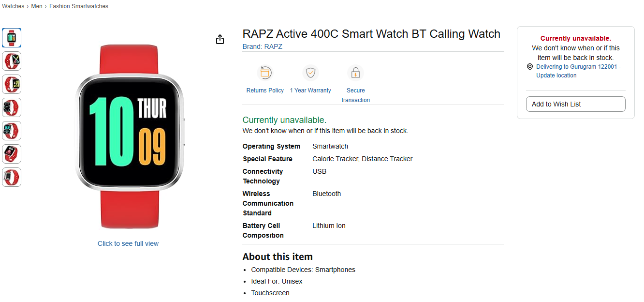The image size is (644, 302).
Task: Click the main red smartwatch image
Action: (x=129, y=136)
